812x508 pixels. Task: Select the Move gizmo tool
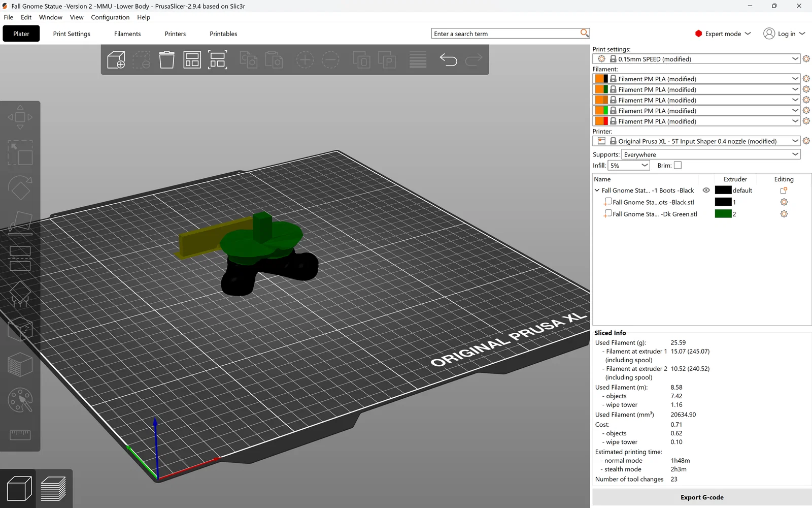[20, 117]
